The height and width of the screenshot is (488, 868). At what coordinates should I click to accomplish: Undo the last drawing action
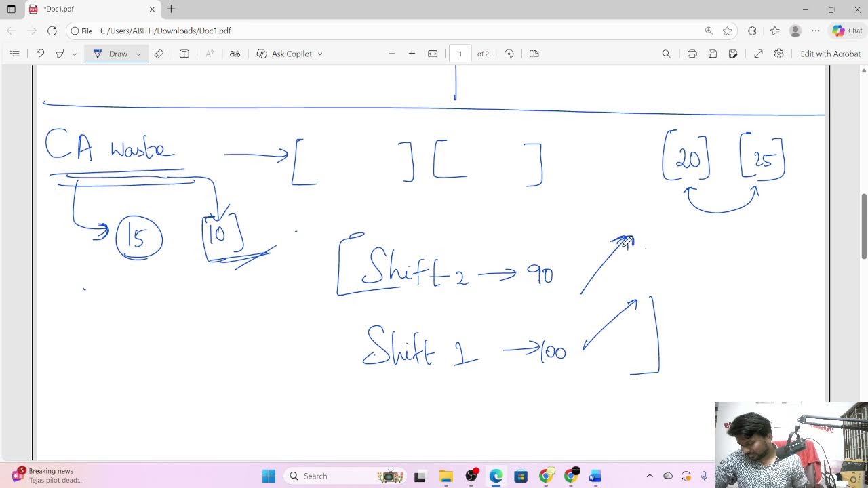40,54
